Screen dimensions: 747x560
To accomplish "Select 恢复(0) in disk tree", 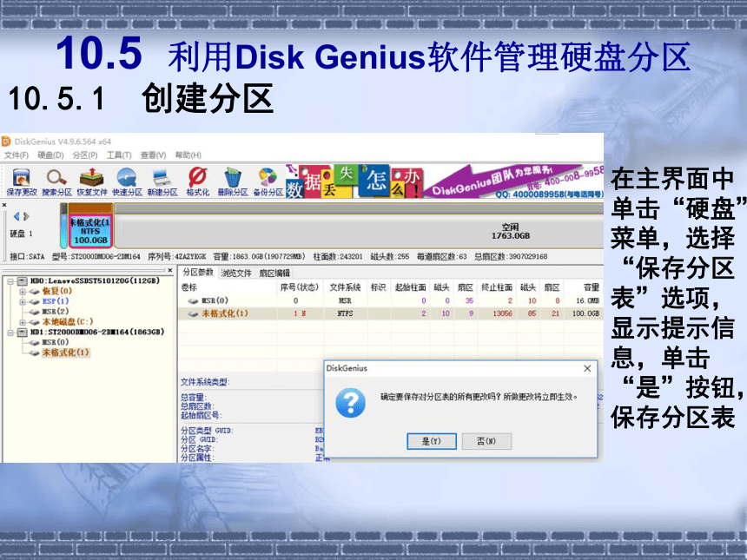I will point(56,291).
